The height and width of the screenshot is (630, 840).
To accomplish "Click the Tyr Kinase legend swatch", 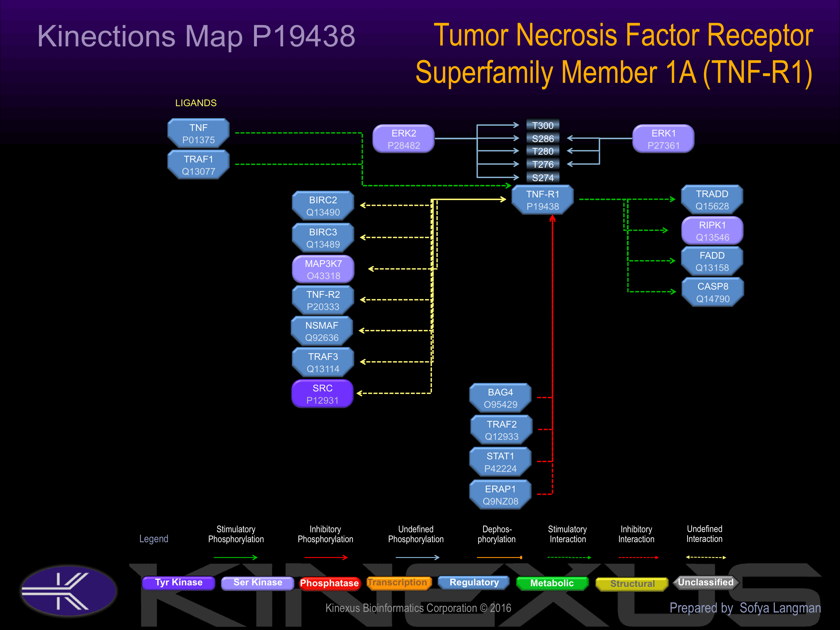I will click(x=178, y=583).
